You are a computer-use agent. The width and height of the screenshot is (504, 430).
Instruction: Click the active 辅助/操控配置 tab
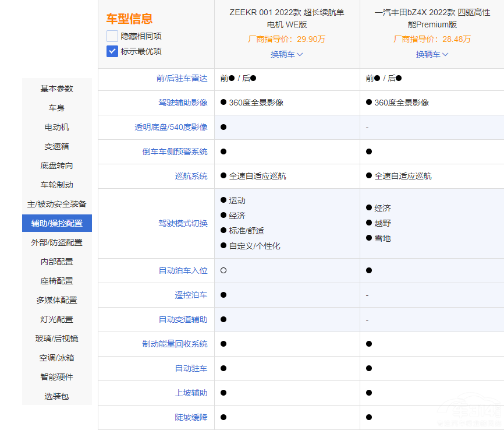pos(57,223)
